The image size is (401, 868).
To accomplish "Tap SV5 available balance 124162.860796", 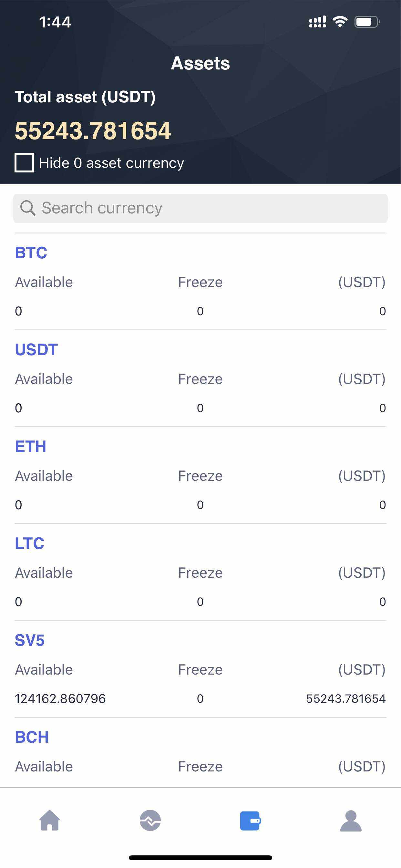I will pos(60,698).
